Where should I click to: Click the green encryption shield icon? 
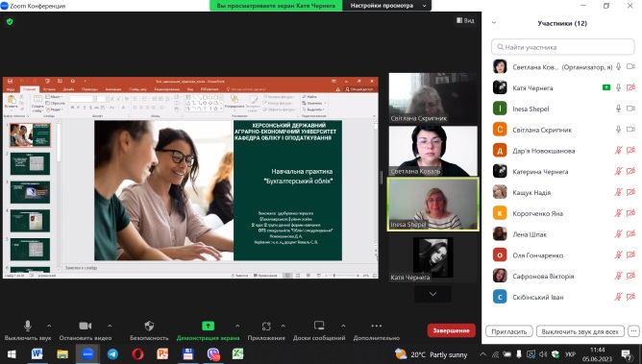[x=10, y=22]
